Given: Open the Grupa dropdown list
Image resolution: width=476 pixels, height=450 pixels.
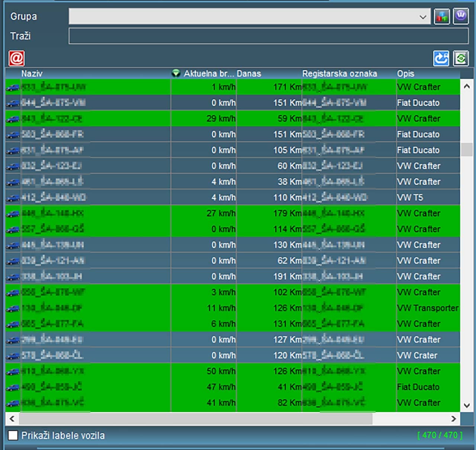Looking at the screenshot, I should [423, 17].
